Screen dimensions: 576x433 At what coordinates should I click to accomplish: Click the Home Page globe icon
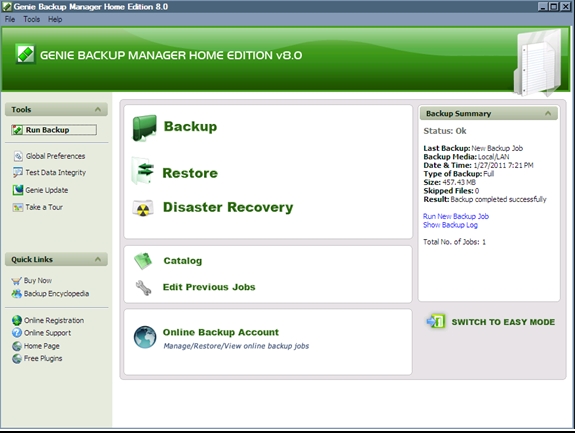pos(17,346)
